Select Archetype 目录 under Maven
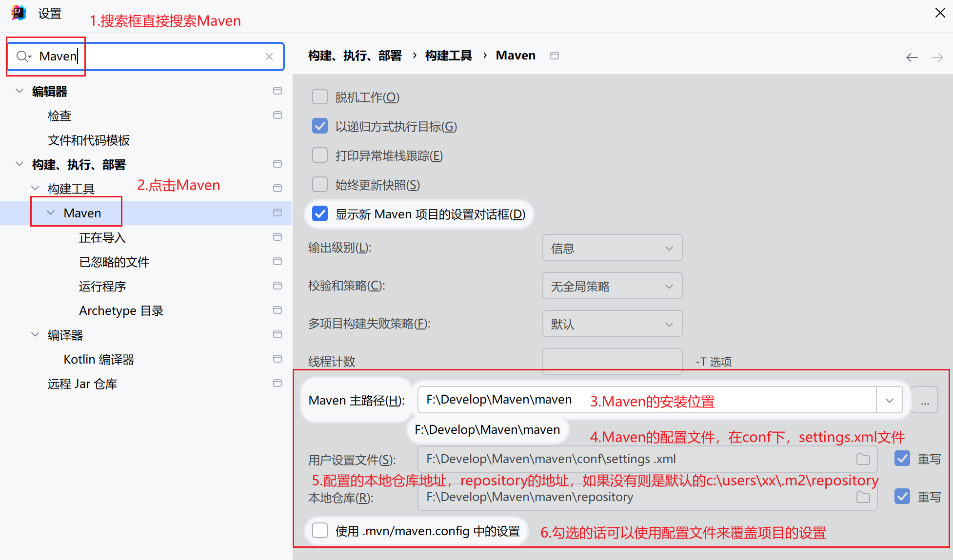The height and width of the screenshot is (560, 953). pyautogui.click(x=121, y=310)
